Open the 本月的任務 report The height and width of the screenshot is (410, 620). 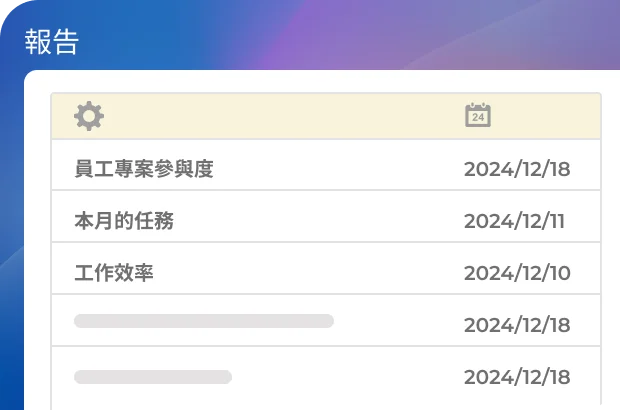(124, 221)
